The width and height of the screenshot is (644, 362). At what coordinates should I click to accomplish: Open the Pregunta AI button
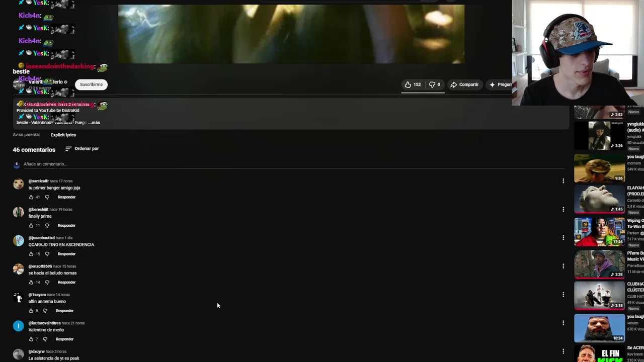tap(500, 84)
